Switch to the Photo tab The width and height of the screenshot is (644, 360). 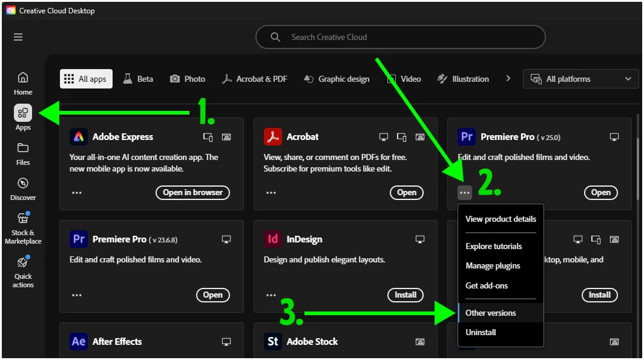pos(187,79)
